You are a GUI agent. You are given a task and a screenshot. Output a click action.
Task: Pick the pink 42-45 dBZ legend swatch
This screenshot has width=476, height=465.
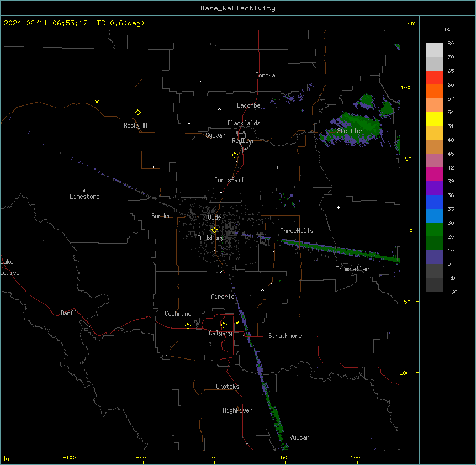(434, 161)
